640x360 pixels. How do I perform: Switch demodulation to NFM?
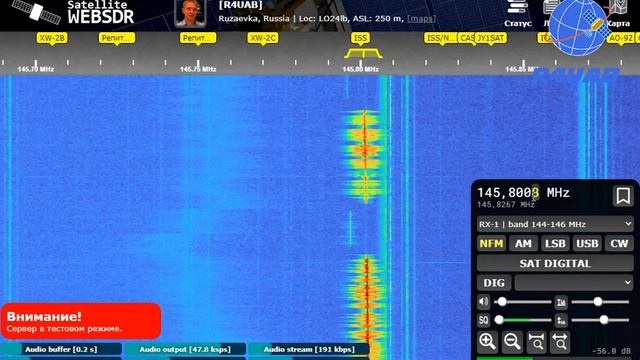click(491, 244)
